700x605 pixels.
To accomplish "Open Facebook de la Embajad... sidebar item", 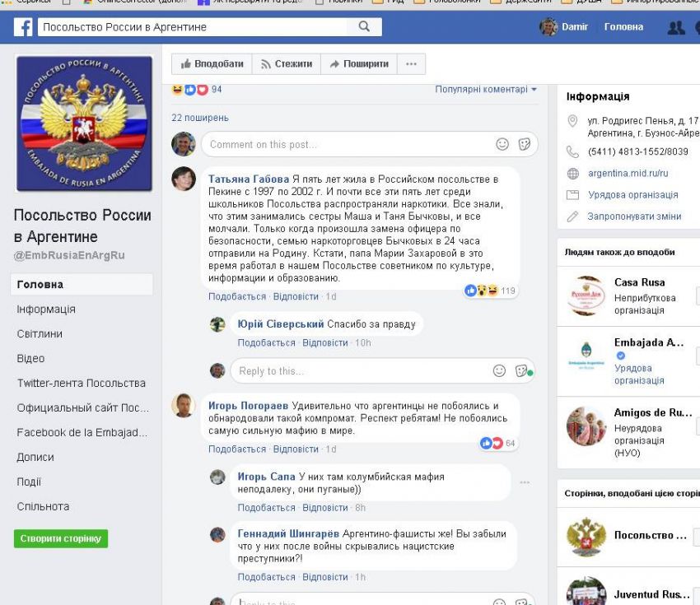I will [x=82, y=432].
